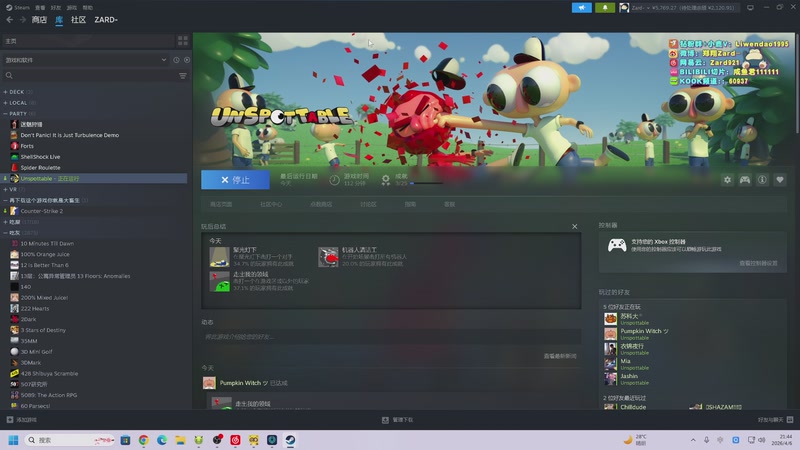Select Don't Panic! It Is Just Turbulence Demo
Screen dimensions: 800x450
[69, 135]
